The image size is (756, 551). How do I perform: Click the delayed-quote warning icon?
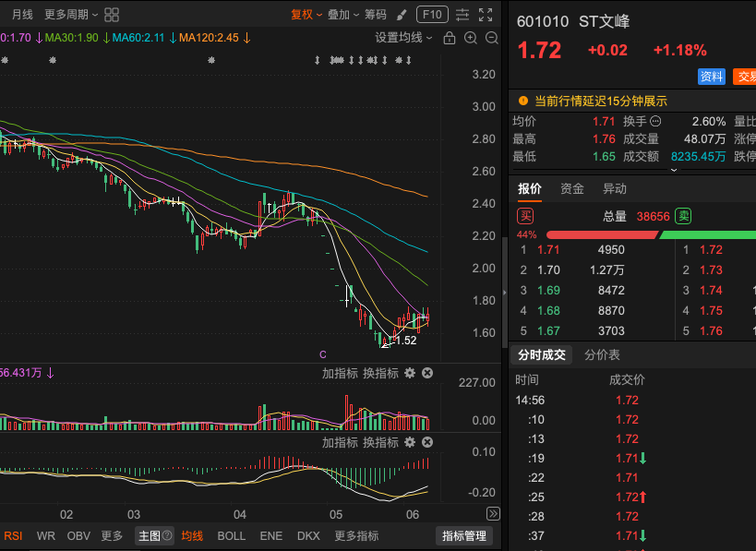click(523, 101)
